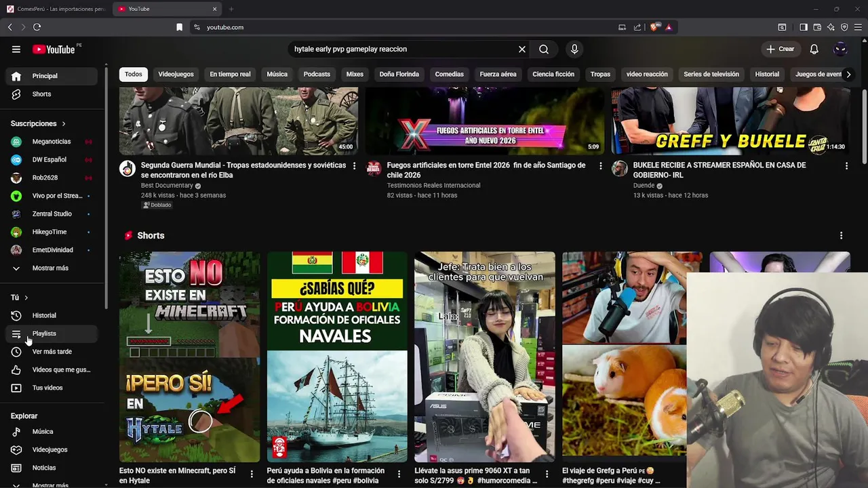The image size is (868, 488).
Task: Open Fuegos artificiales en torre Entel video title
Action: coord(486,170)
